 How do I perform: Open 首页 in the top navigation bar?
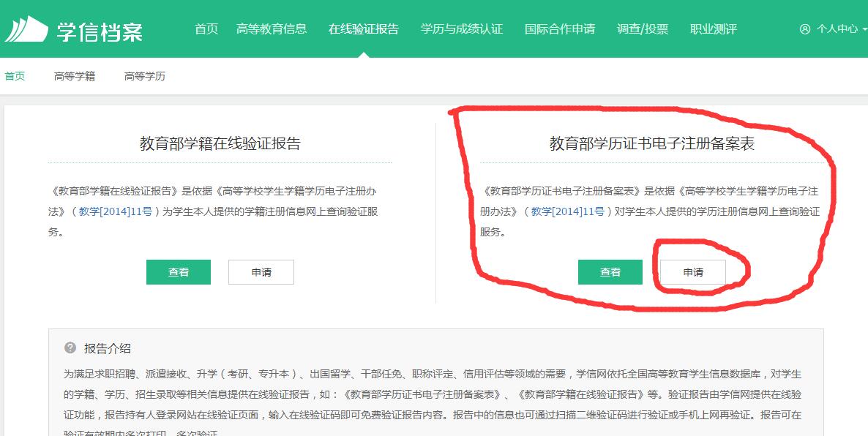point(206,29)
